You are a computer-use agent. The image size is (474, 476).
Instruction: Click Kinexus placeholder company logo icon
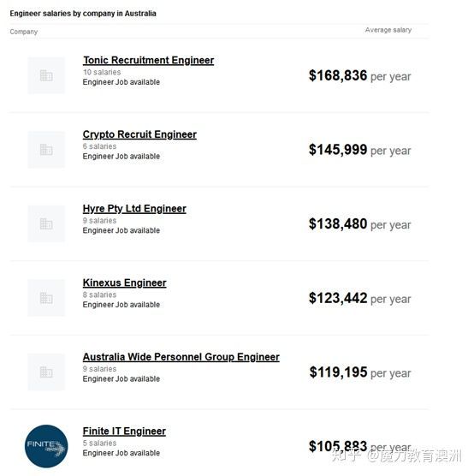(x=46, y=298)
